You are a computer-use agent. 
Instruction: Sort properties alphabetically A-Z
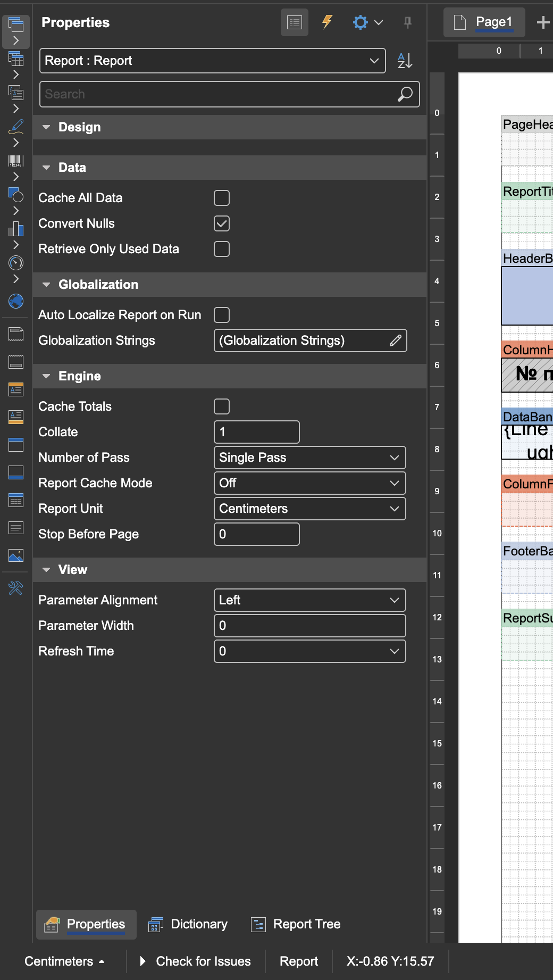pyautogui.click(x=405, y=61)
